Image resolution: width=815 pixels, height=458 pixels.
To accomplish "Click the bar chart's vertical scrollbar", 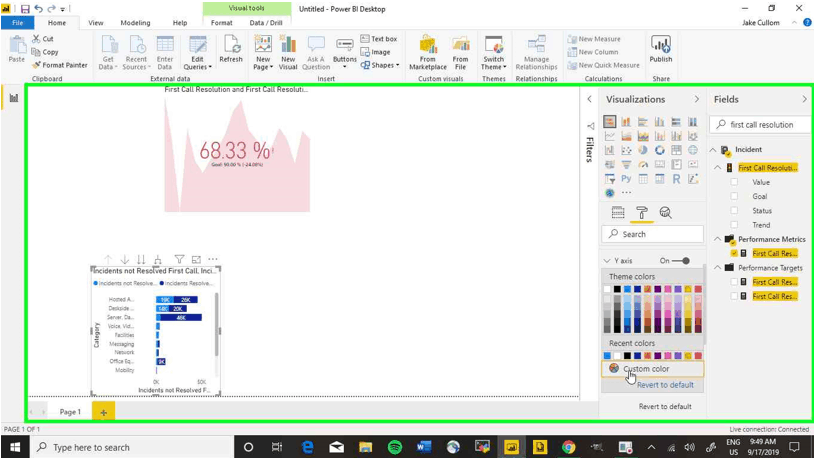I will 216,325.
